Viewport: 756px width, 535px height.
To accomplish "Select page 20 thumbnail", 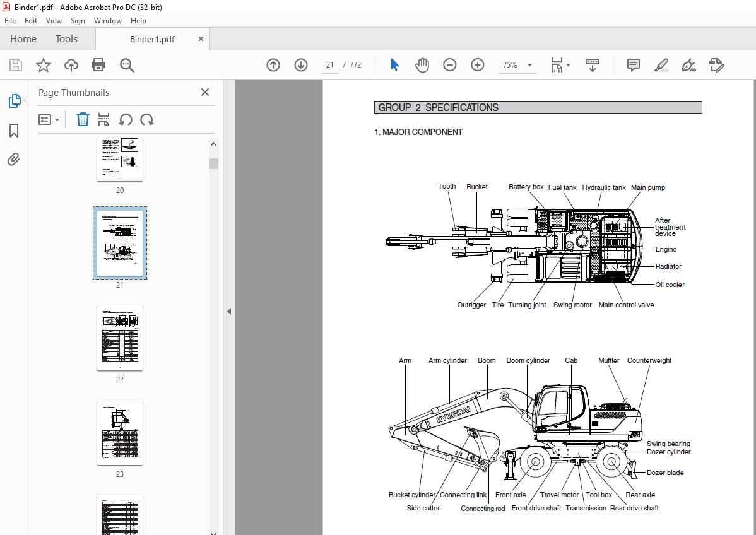I will [x=120, y=160].
